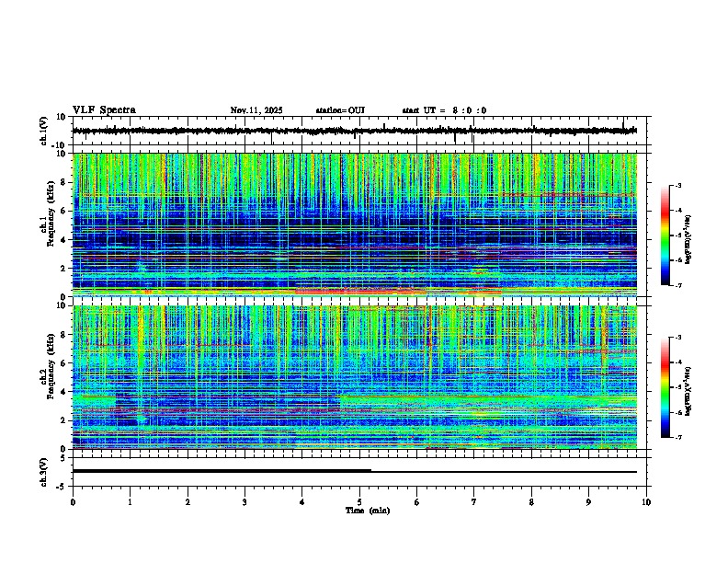Click the thick ch.3 signal line
Screen dimensions: 728x563
[x=222, y=471]
